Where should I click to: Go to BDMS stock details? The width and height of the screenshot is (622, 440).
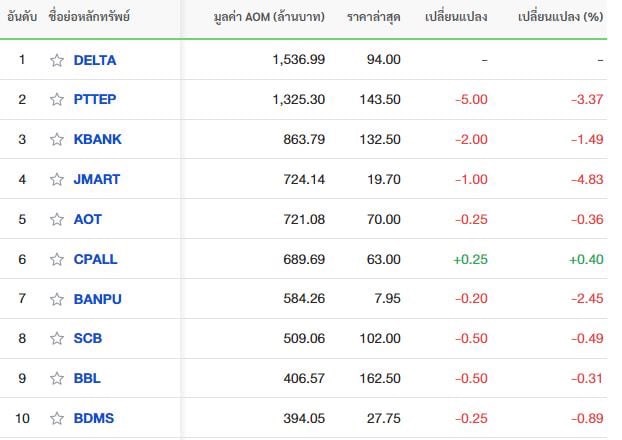coord(94,419)
